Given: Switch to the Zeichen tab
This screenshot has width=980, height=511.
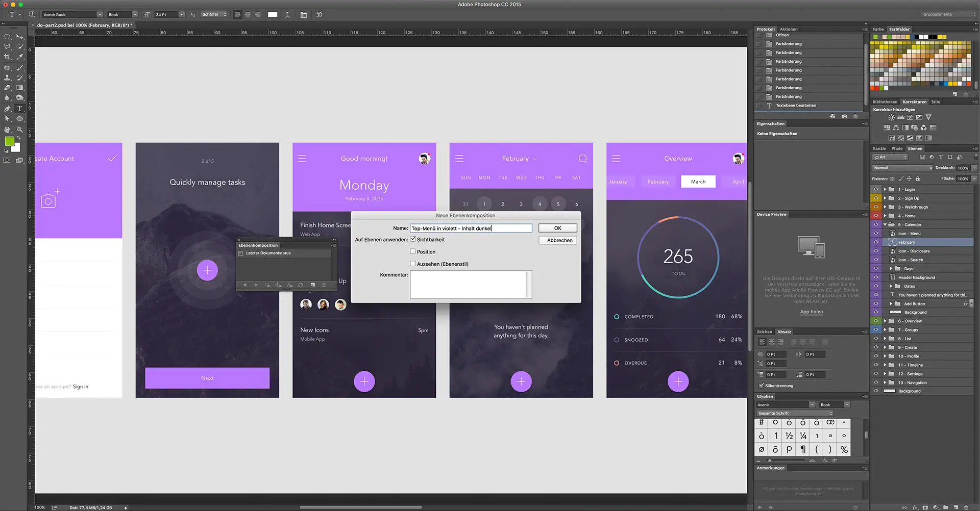Looking at the screenshot, I should pos(764,331).
